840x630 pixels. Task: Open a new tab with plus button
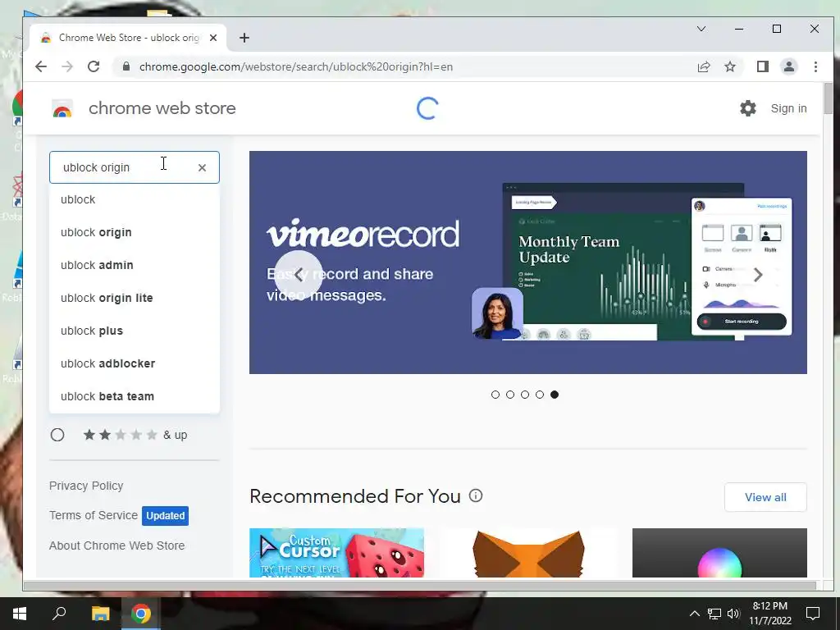(x=244, y=38)
